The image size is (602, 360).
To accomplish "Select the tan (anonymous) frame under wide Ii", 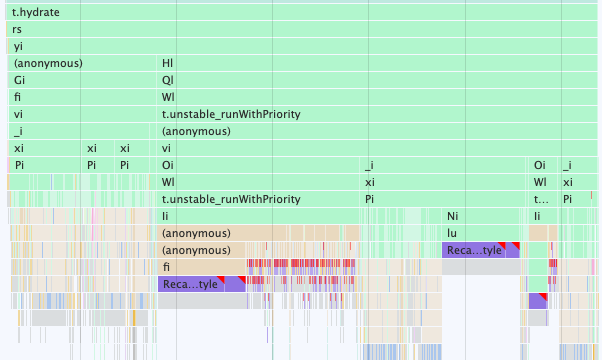I will 223,233.
